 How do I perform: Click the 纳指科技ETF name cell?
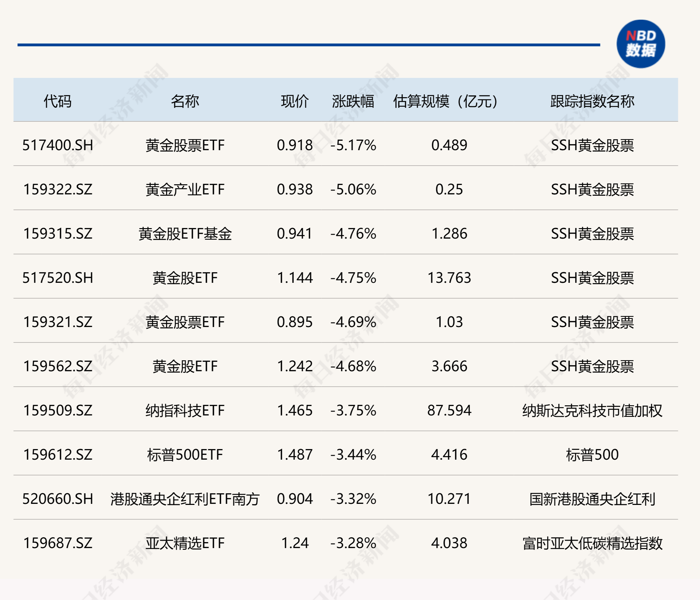(x=185, y=410)
